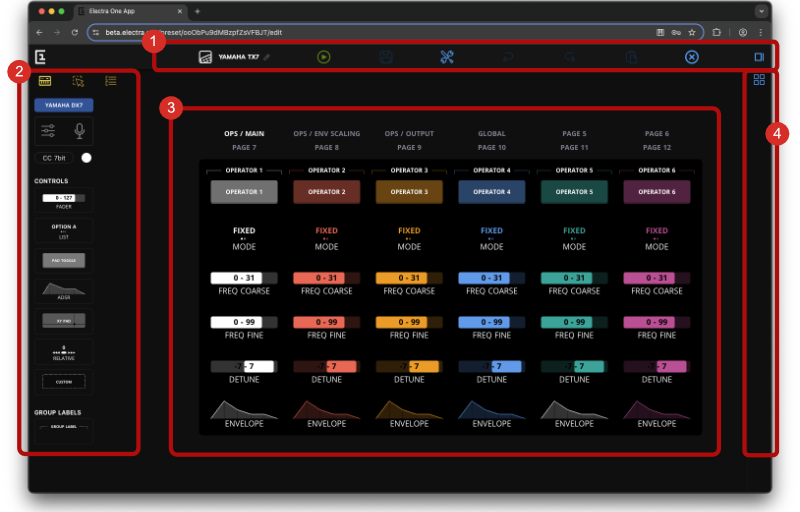Click the gray OPERATOR 1 pad
This screenshot has width=800, height=512.
[244, 192]
